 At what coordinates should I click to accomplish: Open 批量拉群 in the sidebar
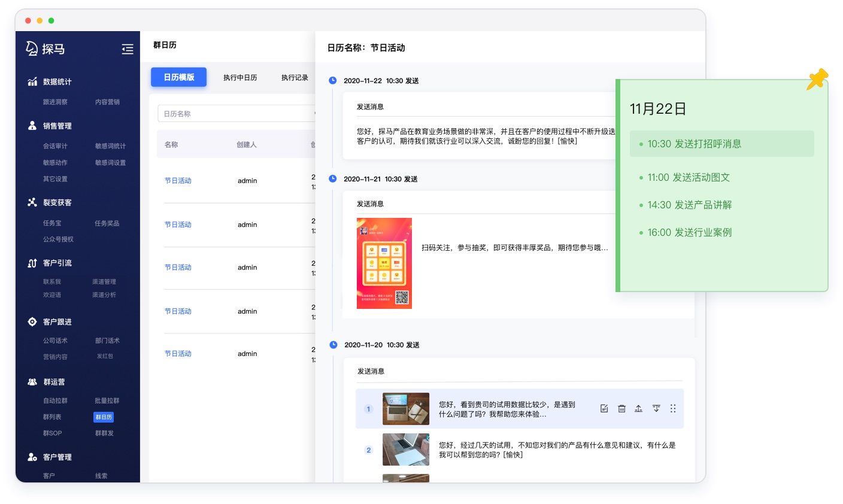pos(107,400)
